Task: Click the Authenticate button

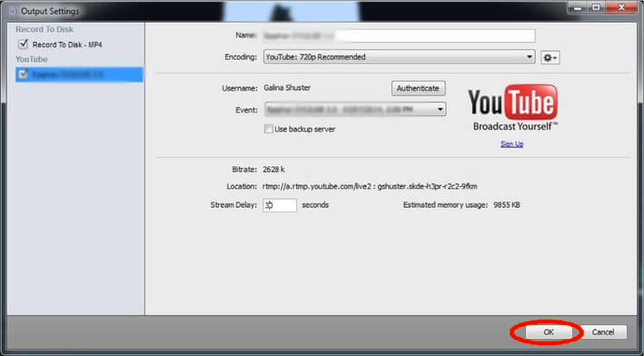Action: 418,88
